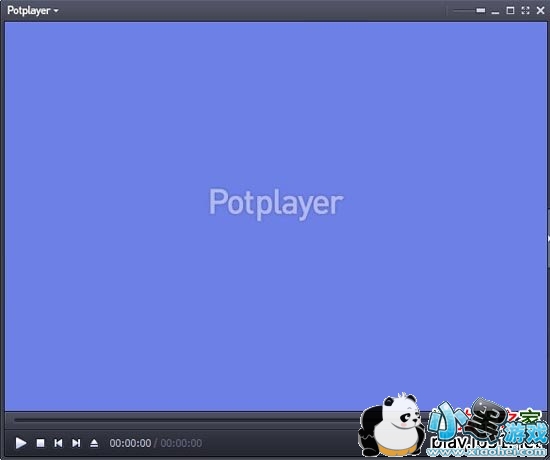
Task: Toggle fullscreen mode icon
Action: point(525,11)
